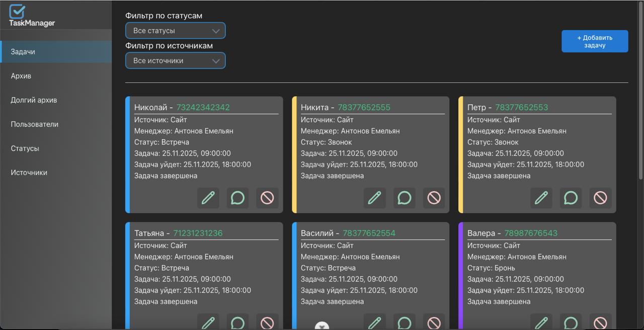Click the pencil icon on Петр's card
The width and height of the screenshot is (644, 330).
tap(541, 198)
